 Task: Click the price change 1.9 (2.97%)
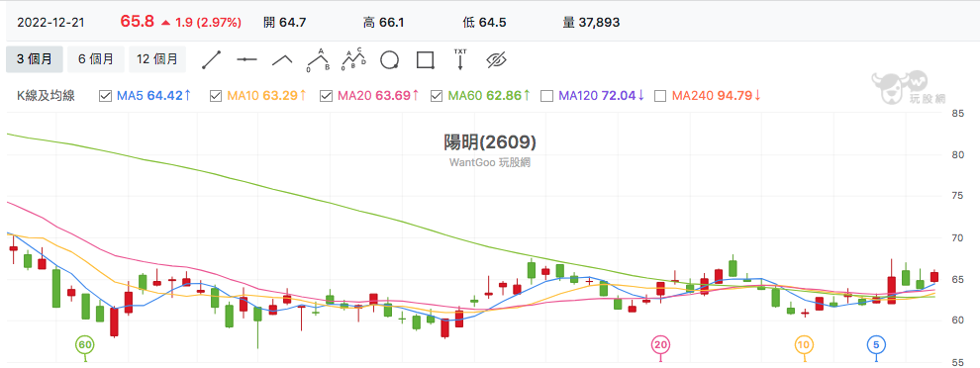(x=208, y=23)
